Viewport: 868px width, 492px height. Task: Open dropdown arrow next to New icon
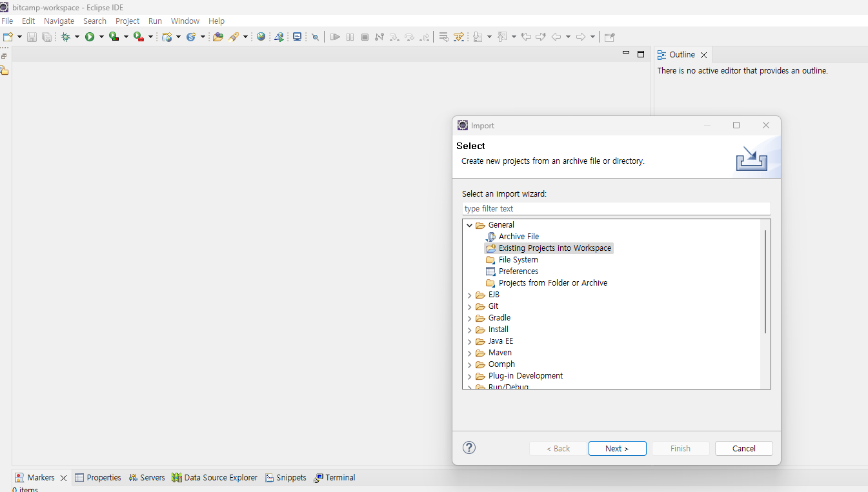click(19, 37)
